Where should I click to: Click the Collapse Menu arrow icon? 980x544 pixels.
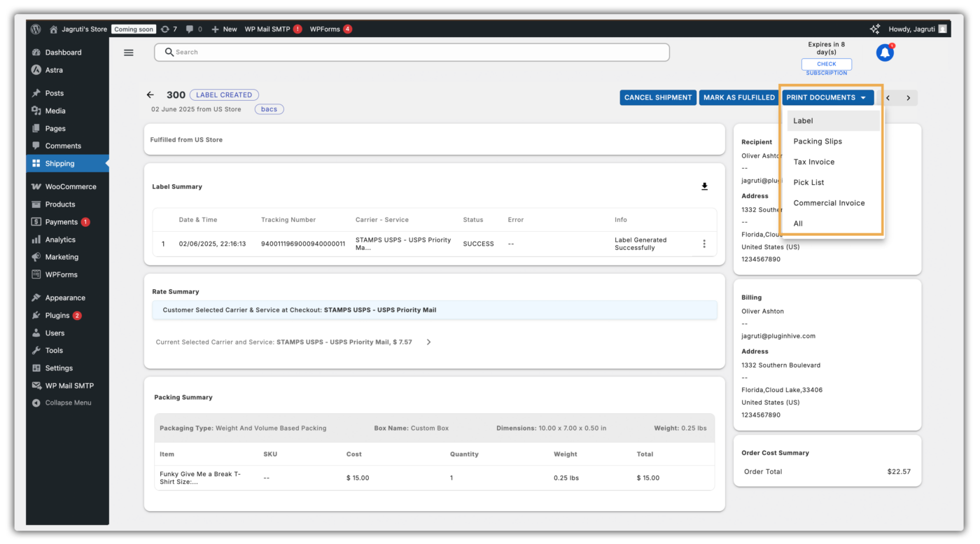coord(36,403)
